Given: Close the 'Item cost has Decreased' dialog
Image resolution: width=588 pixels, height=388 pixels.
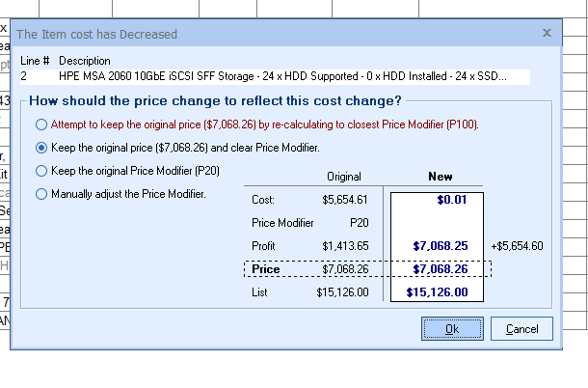Looking at the screenshot, I should 547,33.
